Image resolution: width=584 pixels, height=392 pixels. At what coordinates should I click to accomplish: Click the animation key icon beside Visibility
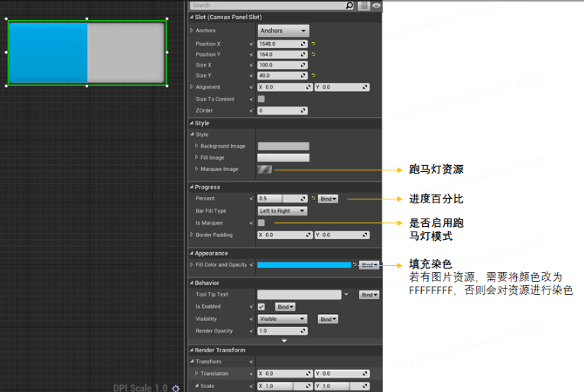coord(251,319)
